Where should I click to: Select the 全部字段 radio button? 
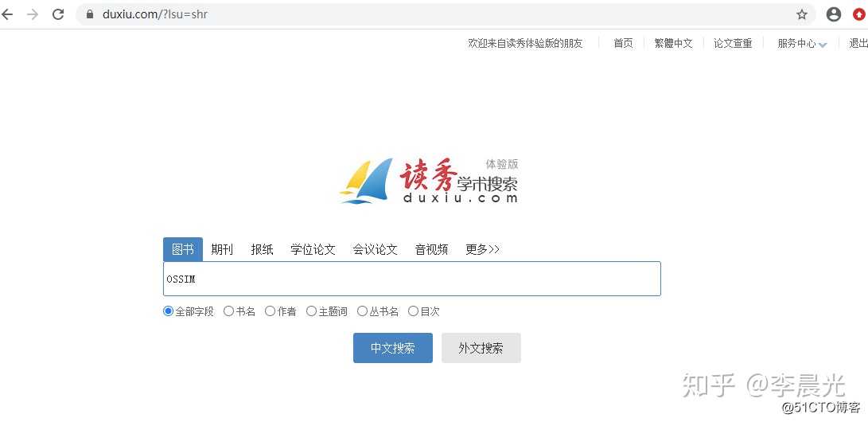coord(169,311)
